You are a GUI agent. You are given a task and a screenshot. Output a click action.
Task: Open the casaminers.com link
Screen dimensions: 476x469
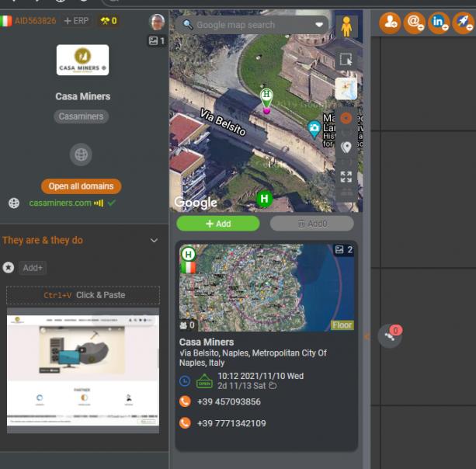click(x=60, y=203)
